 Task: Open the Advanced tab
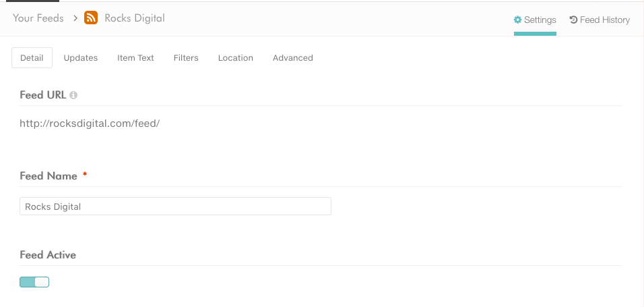point(293,57)
